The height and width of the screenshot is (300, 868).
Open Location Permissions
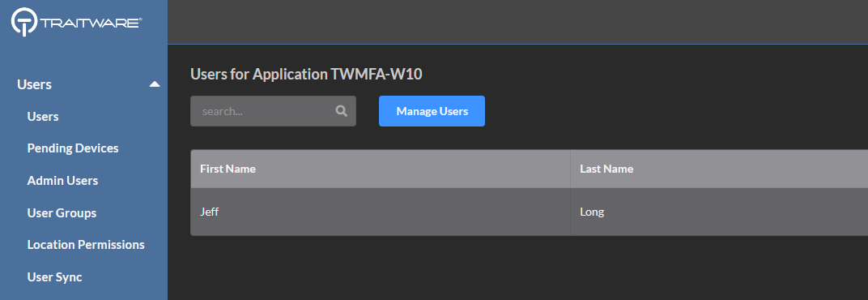pos(86,245)
